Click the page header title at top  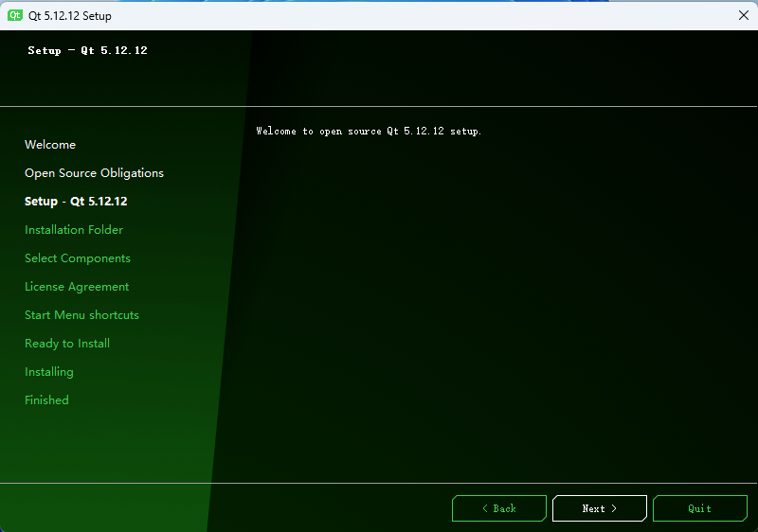point(87,51)
